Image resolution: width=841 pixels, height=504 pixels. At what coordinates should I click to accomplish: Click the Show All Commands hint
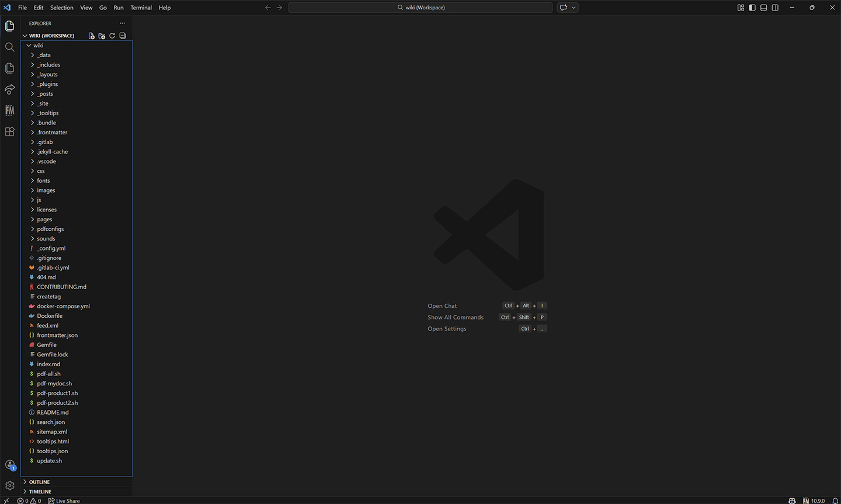tap(456, 317)
